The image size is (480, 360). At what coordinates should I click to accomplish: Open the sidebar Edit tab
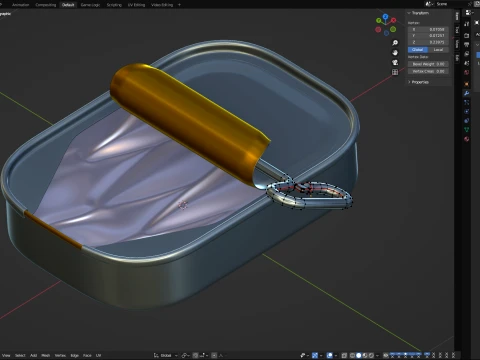457,57
